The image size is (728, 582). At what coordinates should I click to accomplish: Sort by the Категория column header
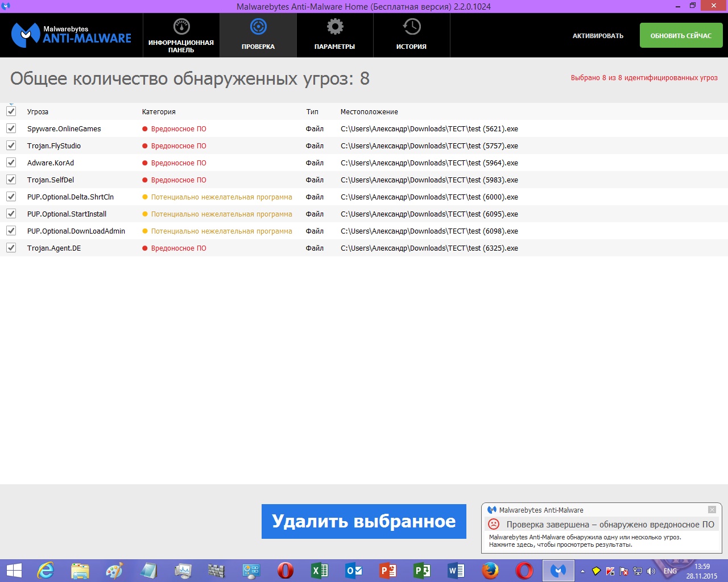tap(159, 112)
